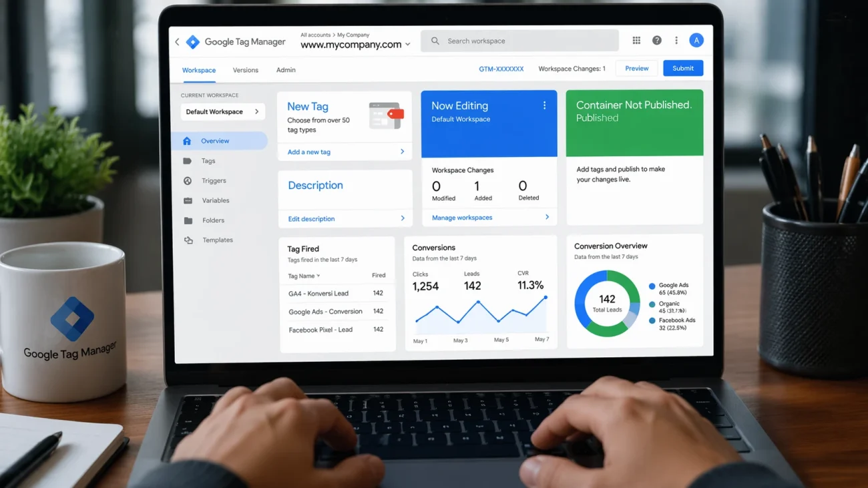The height and width of the screenshot is (488, 868).
Task: Switch to the Admin tab
Action: point(286,70)
